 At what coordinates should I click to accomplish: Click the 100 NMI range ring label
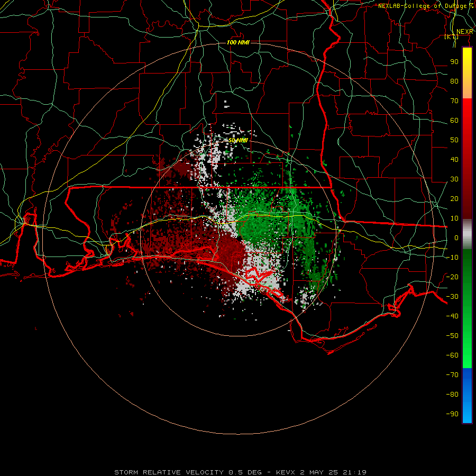[238, 42]
